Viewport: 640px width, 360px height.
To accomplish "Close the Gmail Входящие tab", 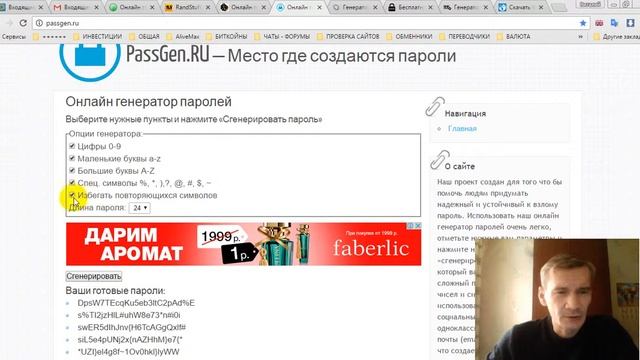I will coord(96,7).
